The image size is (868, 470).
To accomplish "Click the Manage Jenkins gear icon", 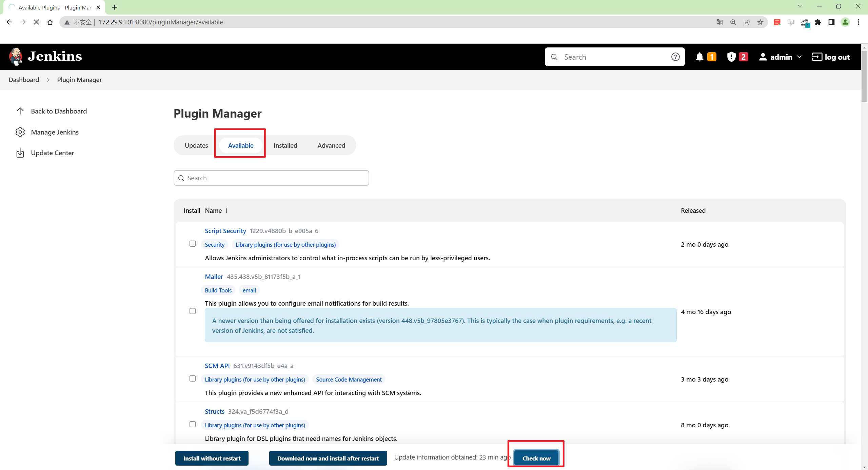I will [20, 132].
